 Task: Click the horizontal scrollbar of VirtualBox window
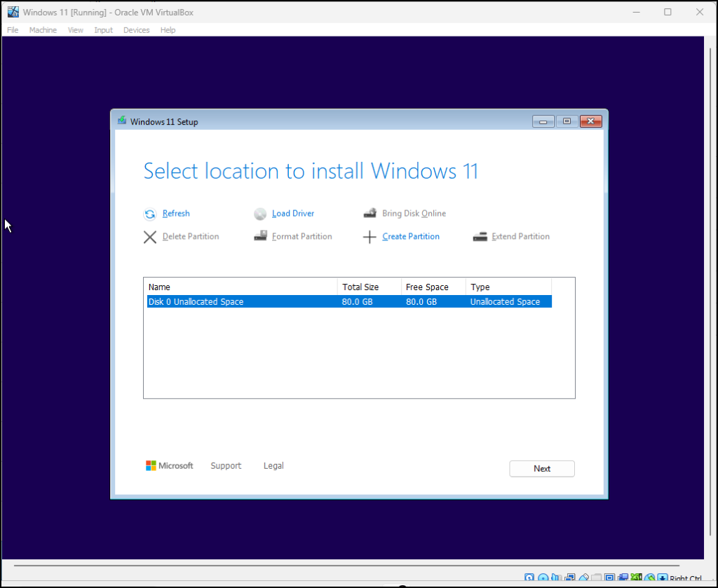click(x=346, y=566)
